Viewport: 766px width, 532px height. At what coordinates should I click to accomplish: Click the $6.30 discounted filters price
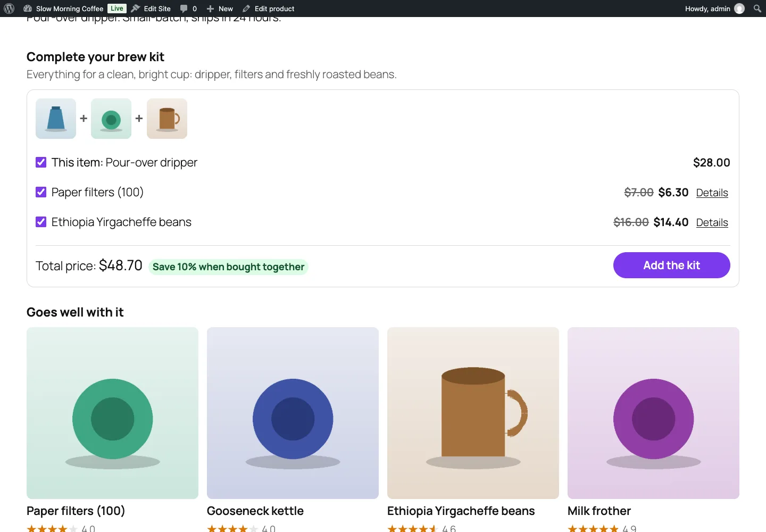click(x=673, y=192)
